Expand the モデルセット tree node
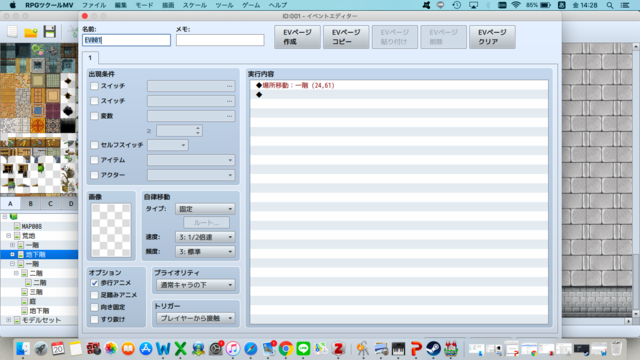Image resolution: width=640 pixels, height=360 pixels. 9,320
